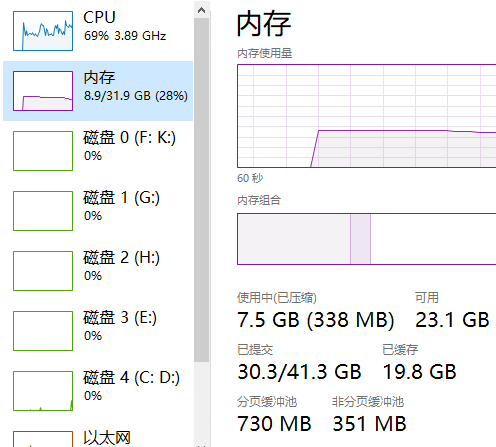Switch to 磁盘 1 (G:) label
This screenshot has height=447, width=496.
pyautogui.click(x=121, y=197)
